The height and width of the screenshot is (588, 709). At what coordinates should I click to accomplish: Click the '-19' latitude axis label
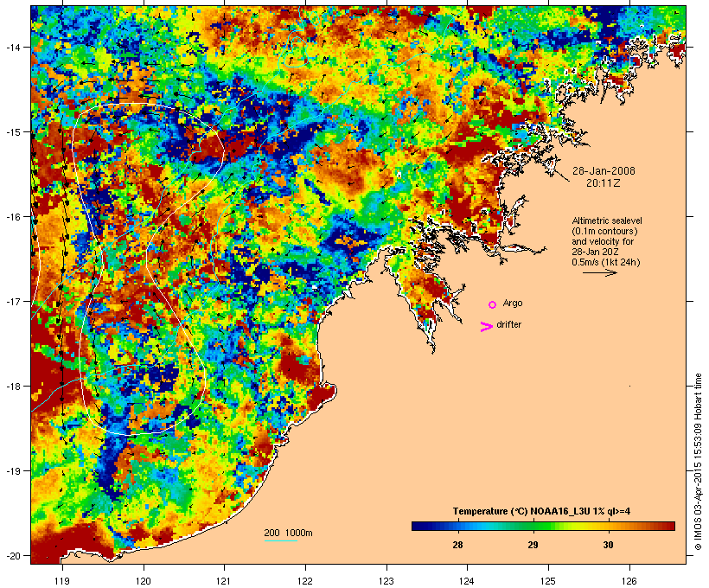[12, 471]
